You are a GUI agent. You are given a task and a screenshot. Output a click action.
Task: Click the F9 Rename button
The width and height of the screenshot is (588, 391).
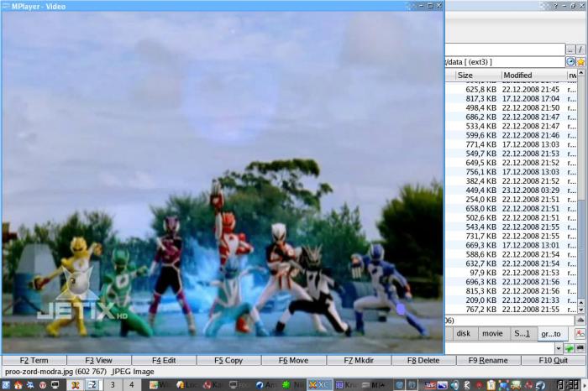tap(488, 360)
